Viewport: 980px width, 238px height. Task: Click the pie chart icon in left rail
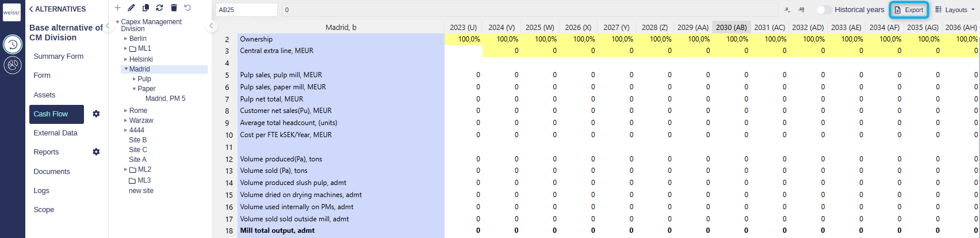[x=12, y=66]
